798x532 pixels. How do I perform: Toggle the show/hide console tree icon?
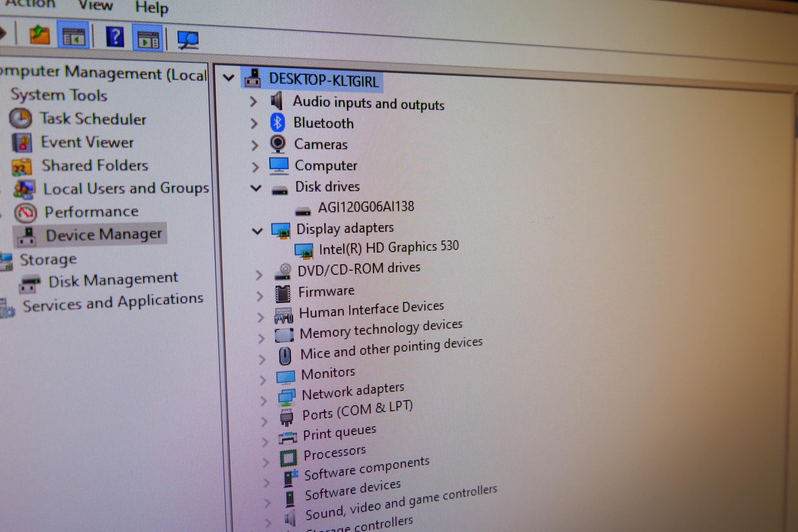click(x=74, y=37)
